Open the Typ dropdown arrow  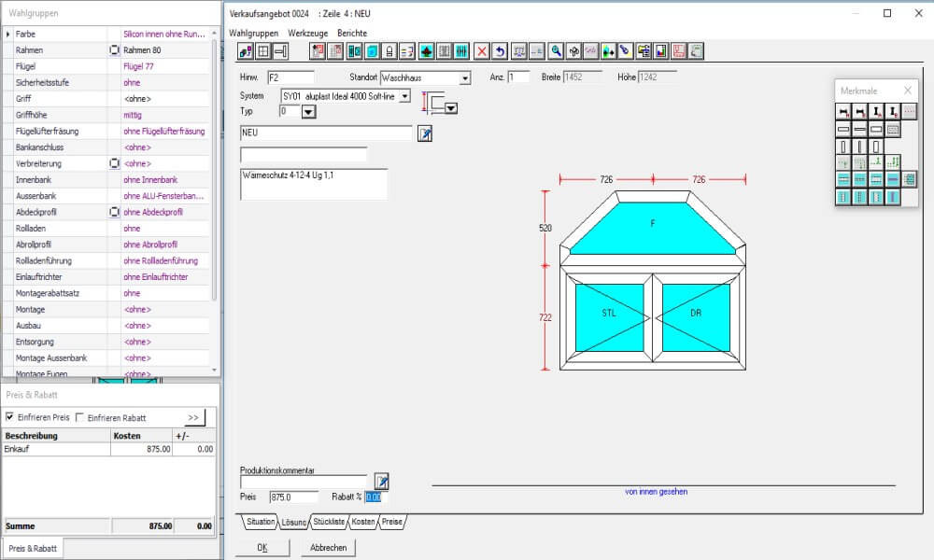pos(309,112)
